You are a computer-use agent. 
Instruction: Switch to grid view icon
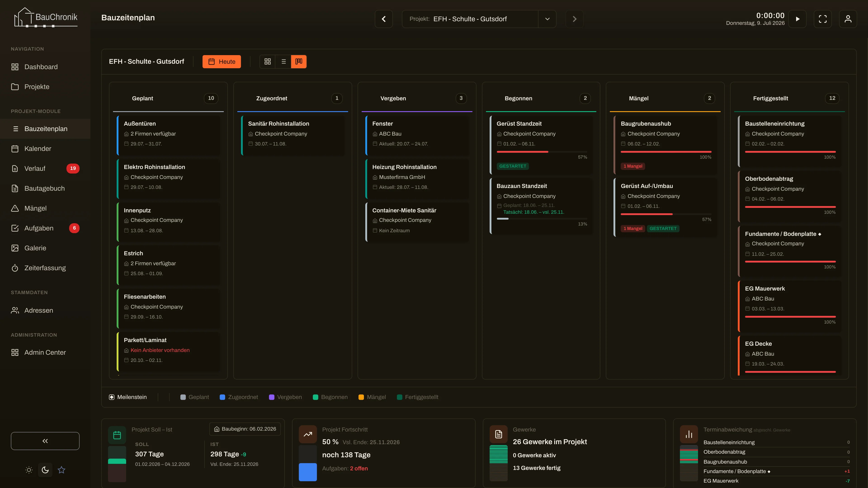pos(268,62)
